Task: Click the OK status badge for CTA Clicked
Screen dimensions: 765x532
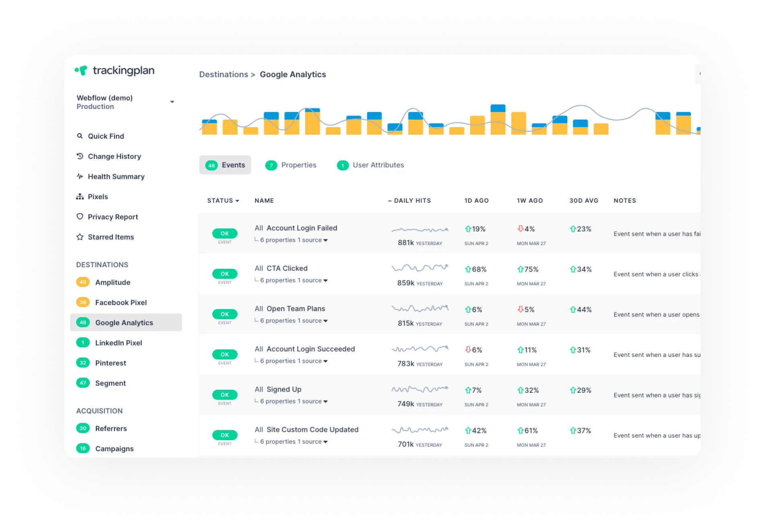Action: tap(224, 274)
